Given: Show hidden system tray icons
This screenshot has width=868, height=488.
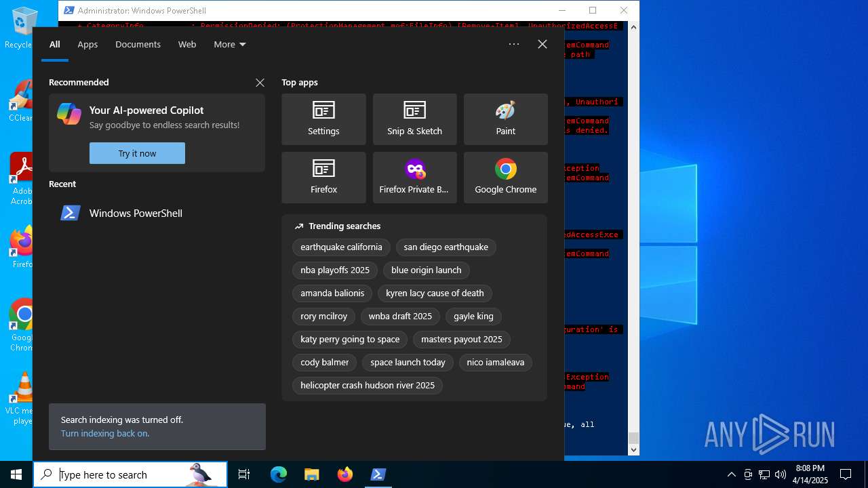Looking at the screenshot, I should tap(731, 474).
